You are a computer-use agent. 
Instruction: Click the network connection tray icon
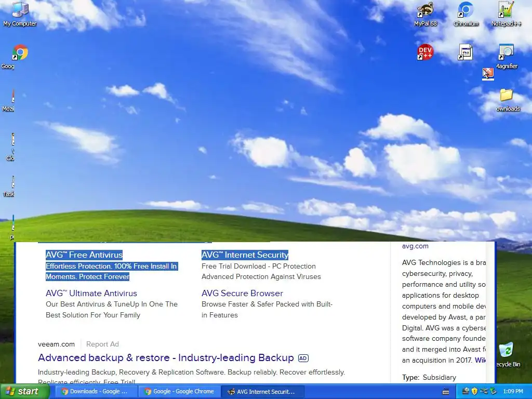[x=484, y=392]
